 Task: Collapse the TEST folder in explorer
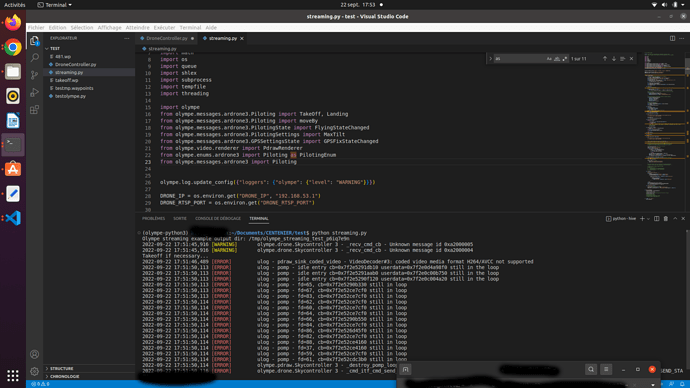55,48
